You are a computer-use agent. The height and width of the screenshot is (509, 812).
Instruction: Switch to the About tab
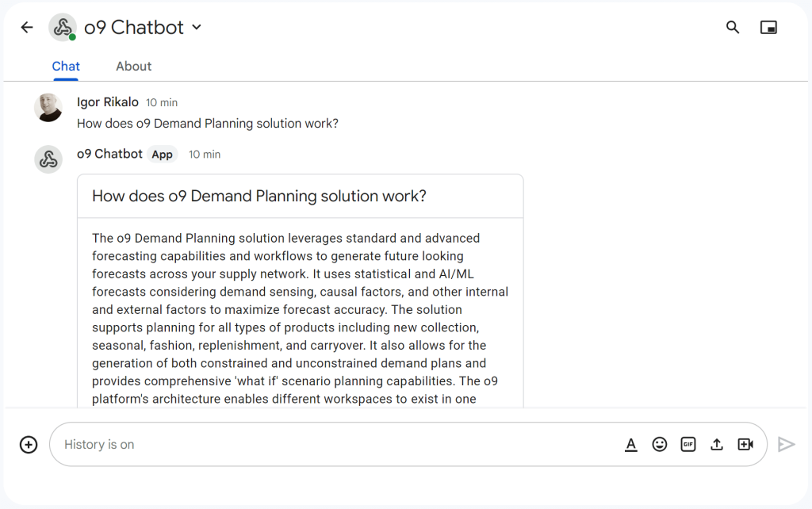133,67
